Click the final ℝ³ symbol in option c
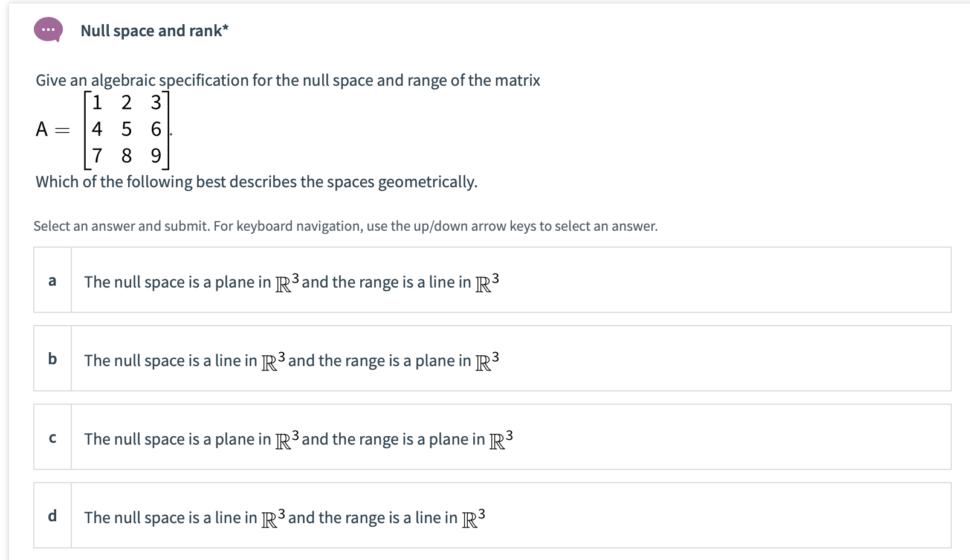This screenshot has height=560, width=970. point(501,439)
